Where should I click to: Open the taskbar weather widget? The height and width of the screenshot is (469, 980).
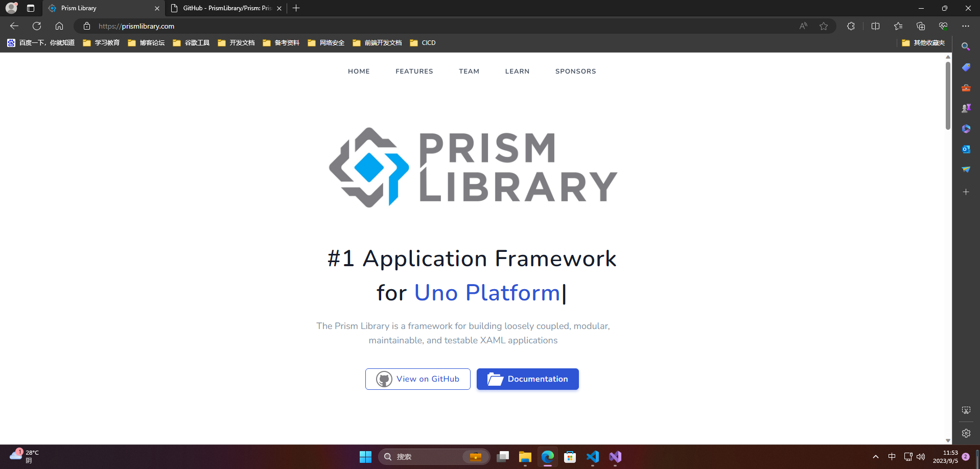(x=24, y=456)
